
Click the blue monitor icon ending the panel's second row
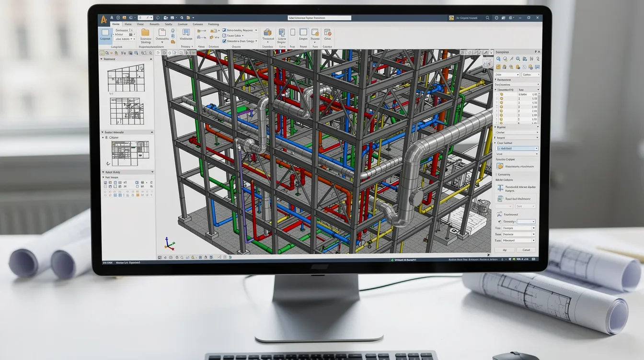(537, 67)
